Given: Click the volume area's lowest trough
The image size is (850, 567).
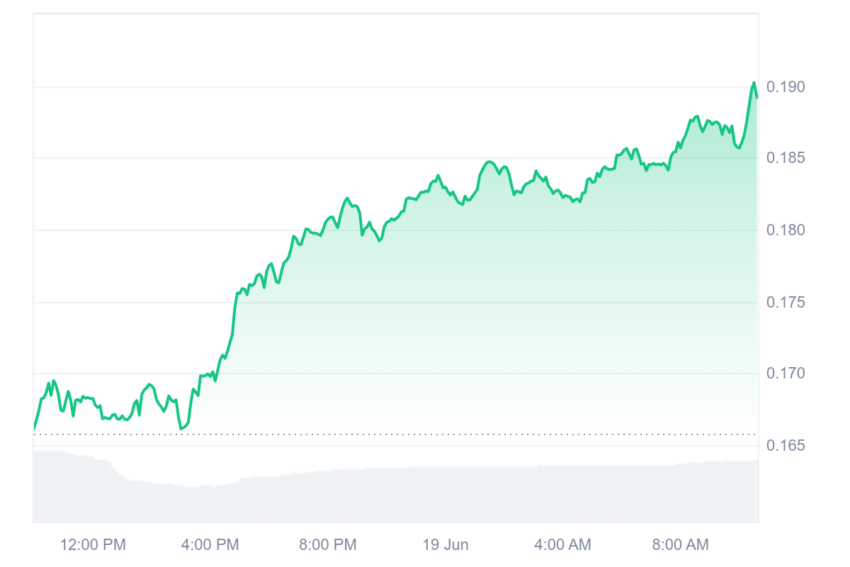Looking at the screenshot, I should (190, 486).
